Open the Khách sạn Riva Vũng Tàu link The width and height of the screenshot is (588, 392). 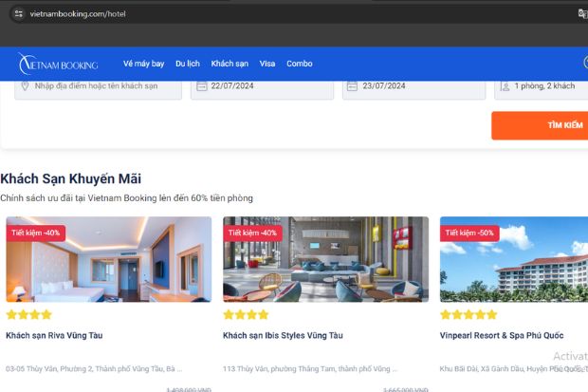54,335
